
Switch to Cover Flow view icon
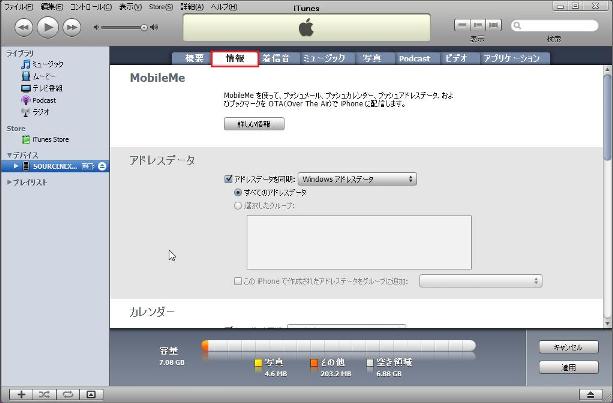click(494, 25)
